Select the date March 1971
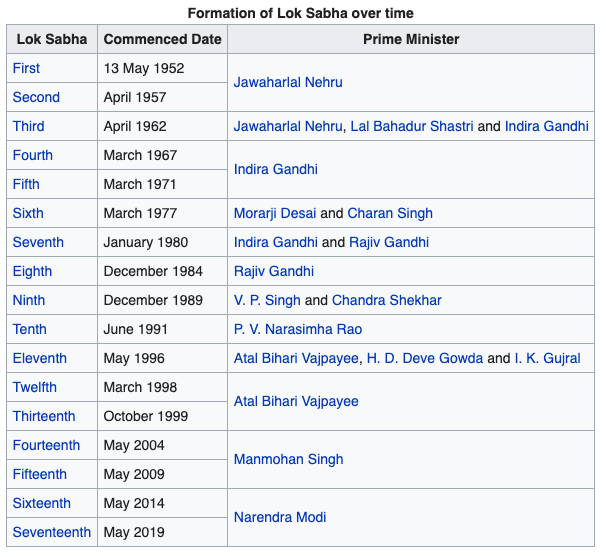The image size is (606, 557). pos(140,184)
